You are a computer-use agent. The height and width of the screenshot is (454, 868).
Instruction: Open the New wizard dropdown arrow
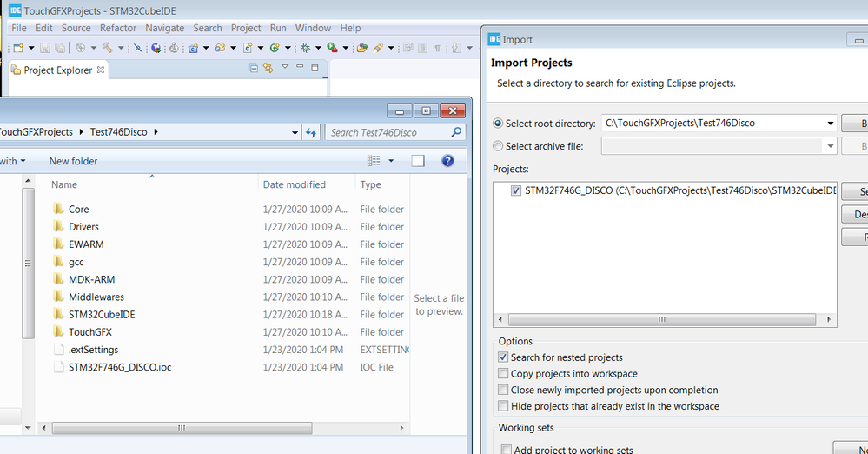[x=31, y=48]
